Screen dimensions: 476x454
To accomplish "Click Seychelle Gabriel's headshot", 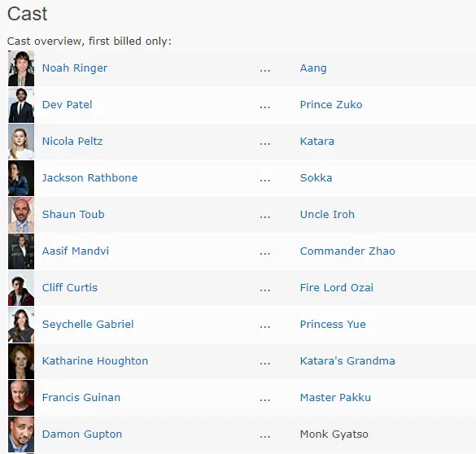I will (21, 325).
